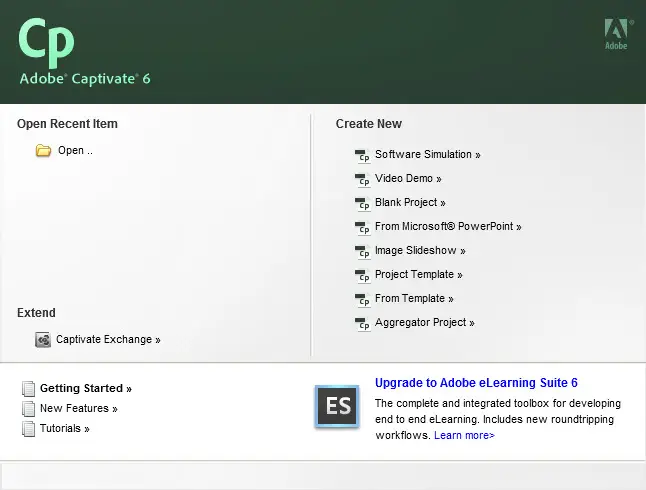
Task: Follow the Learn more link
Action: (464, 435)
